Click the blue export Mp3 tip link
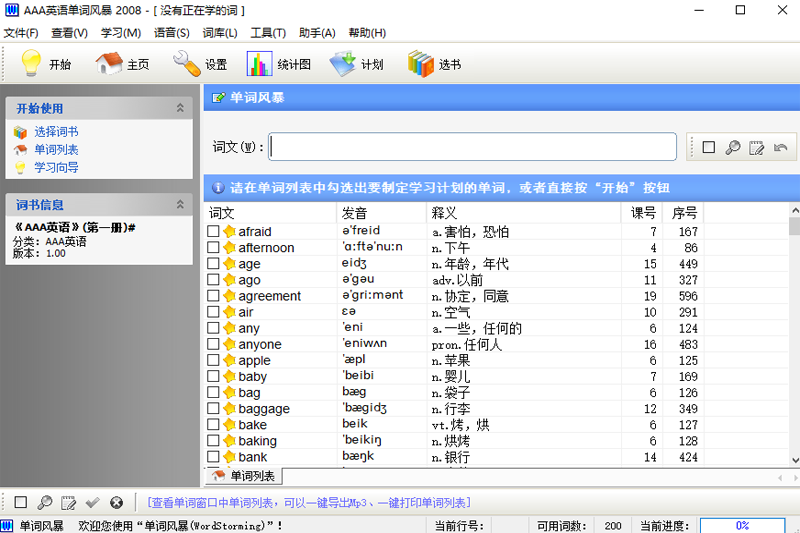 pyautogui.click(x=309, y=503)
